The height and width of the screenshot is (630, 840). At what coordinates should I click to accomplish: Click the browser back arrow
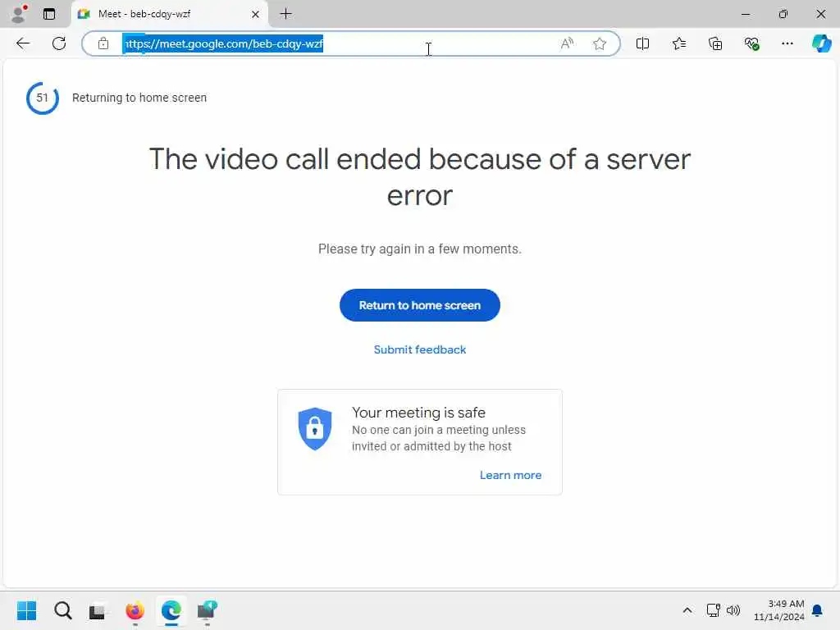22,43
